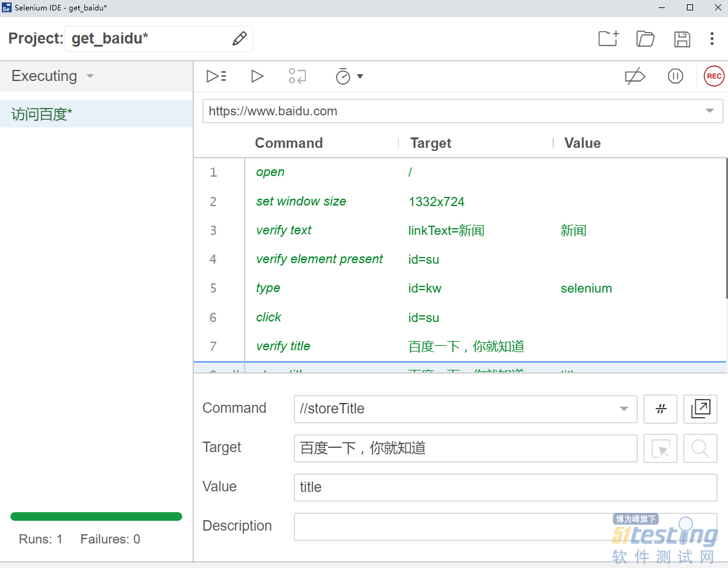Click the Runs: 1 counter

pos(40,539)
